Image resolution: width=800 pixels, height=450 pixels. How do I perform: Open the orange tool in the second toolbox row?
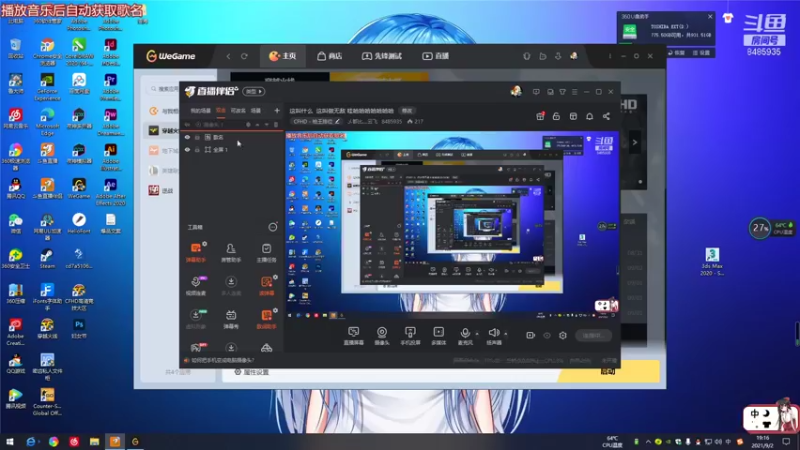tap(266, 286)
